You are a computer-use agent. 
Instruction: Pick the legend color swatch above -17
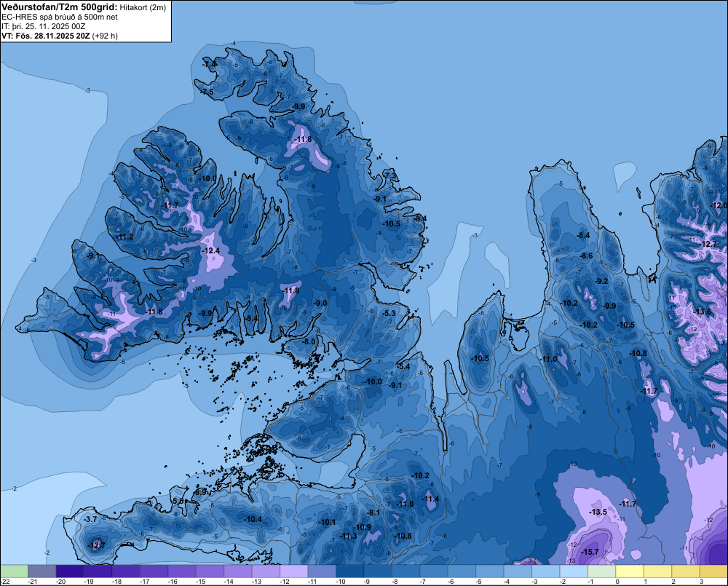coord(154,571)
